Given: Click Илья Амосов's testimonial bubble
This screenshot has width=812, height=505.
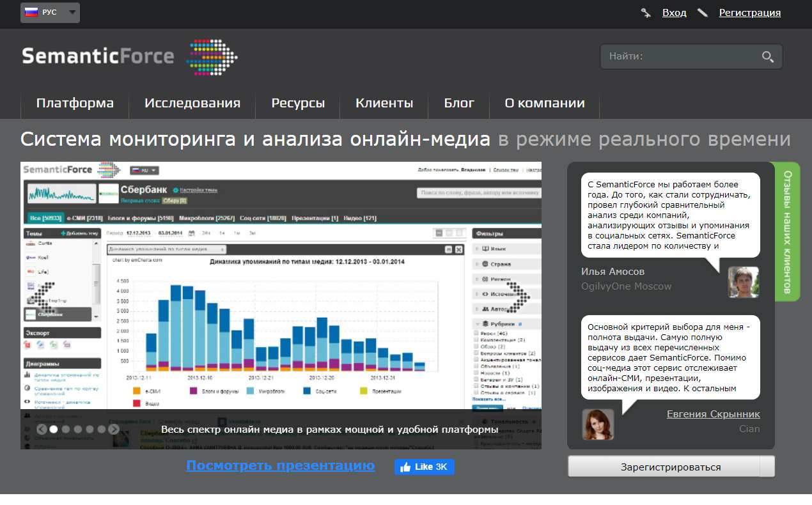Looking at the screenshot, I should tap(671, 215).
